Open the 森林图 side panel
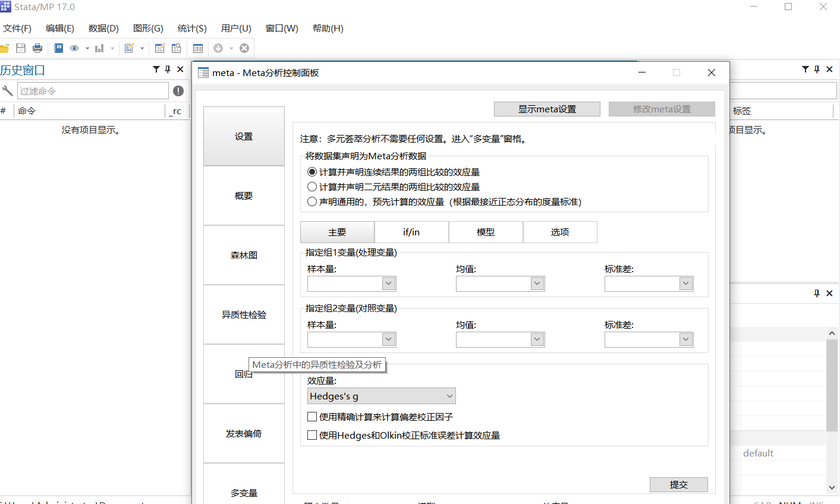840x504 pixels. click(x=244, y=255)
